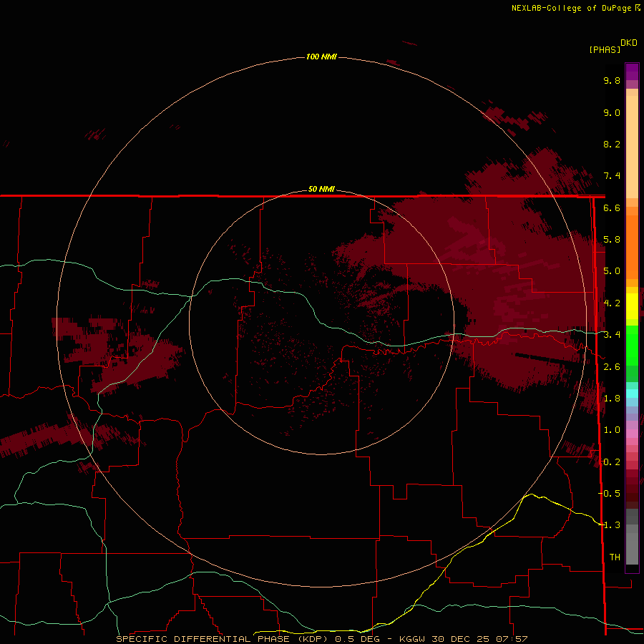Image resolution: width=644 pixels, height=644 pixels.
Task: Click the 7.4 value on the color scale
Action: pos(612,176)
